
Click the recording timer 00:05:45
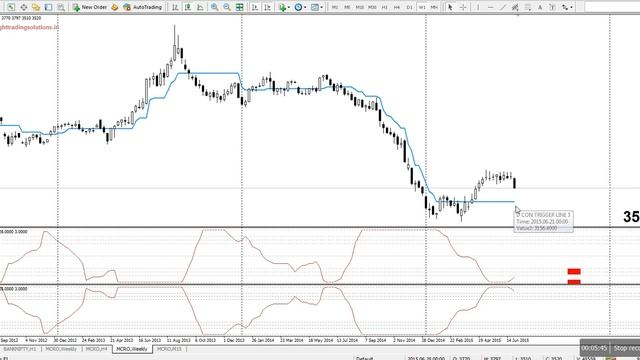(x=594, y=348)
